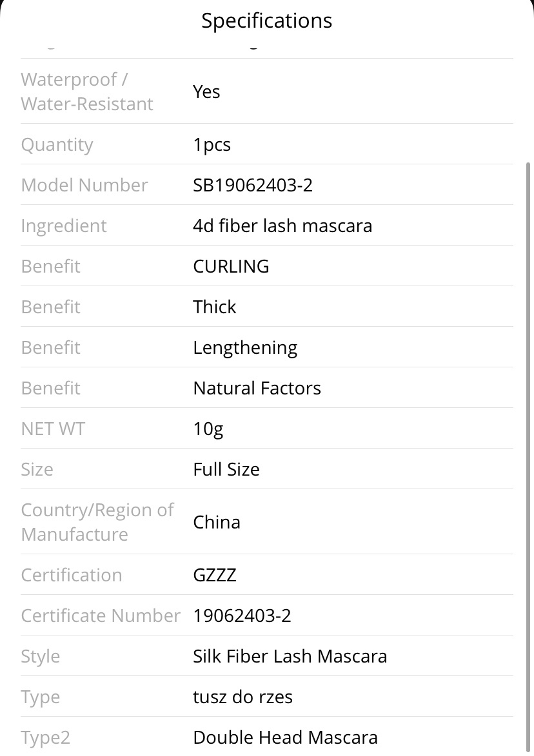
Task: Select the NET WT value 10g
Action: pos(208,429)
